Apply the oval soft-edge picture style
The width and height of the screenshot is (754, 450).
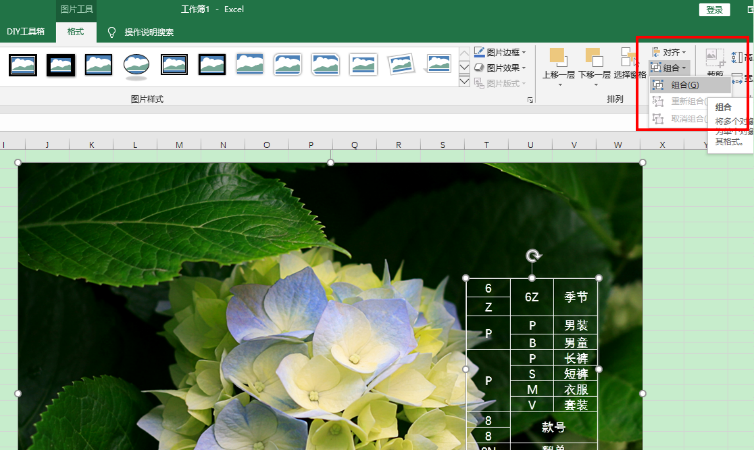[x=136, y=65]
